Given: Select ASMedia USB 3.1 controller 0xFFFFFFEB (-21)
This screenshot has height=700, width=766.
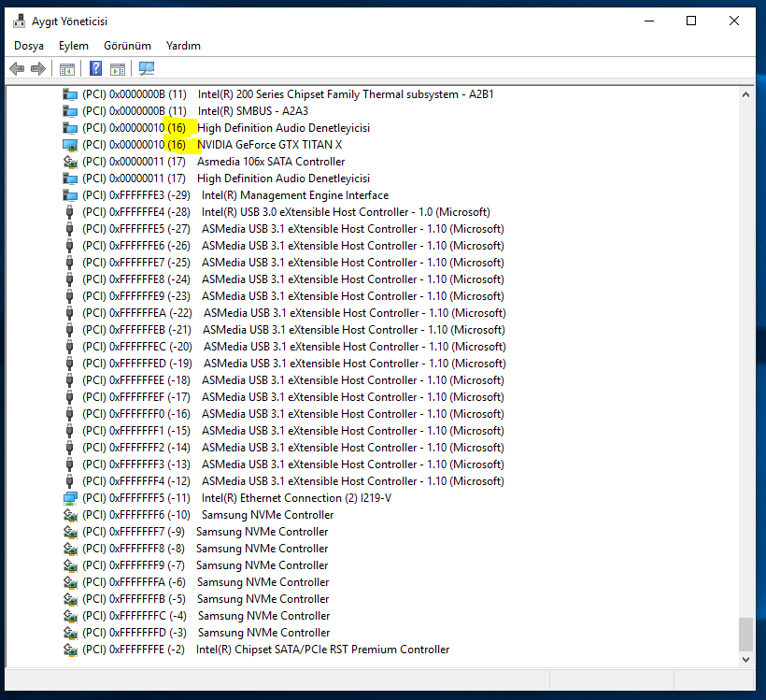Looking at the screenshot, I should (x=293, y=330).
